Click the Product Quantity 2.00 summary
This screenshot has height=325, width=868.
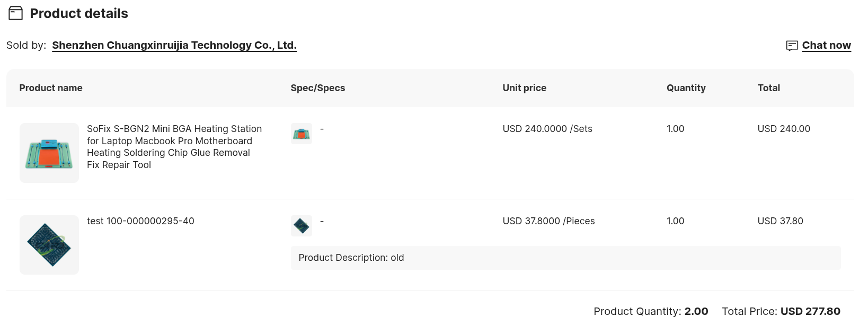[651, 311]
